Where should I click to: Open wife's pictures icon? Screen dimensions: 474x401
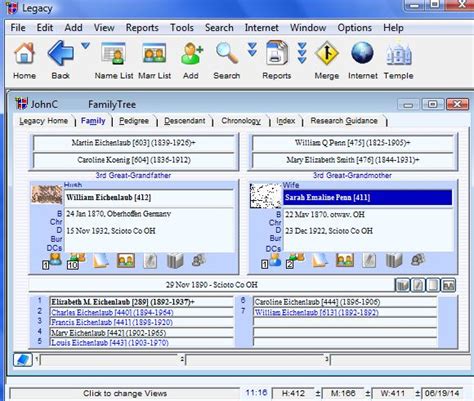(345, 260)
